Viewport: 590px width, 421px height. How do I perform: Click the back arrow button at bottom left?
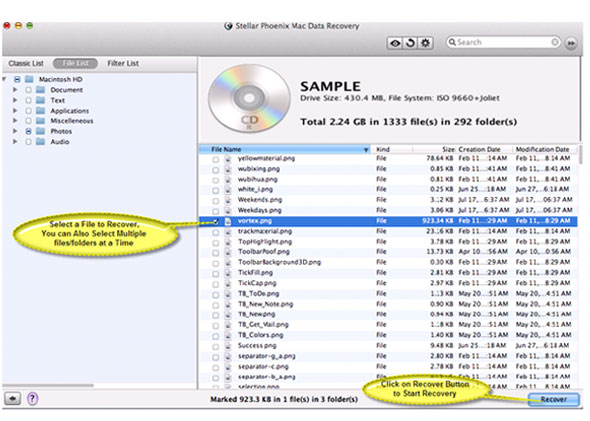tap(13, 398)
